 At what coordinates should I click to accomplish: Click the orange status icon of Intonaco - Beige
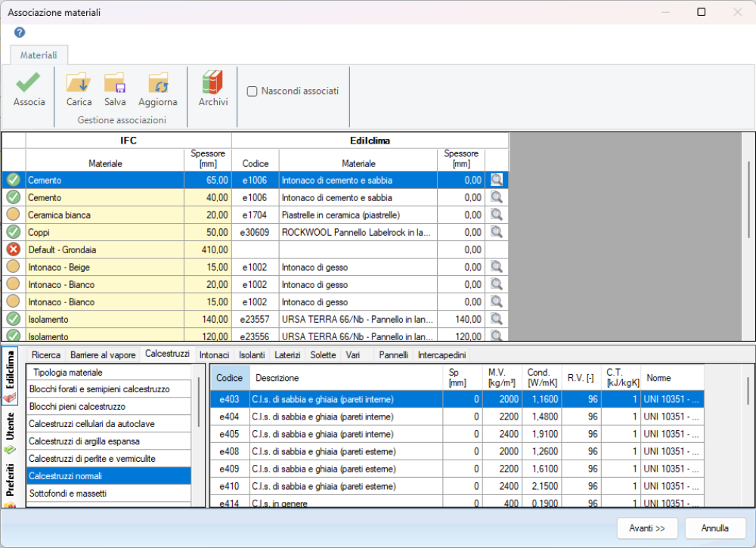pyautogui.click(x=14, y=267)
